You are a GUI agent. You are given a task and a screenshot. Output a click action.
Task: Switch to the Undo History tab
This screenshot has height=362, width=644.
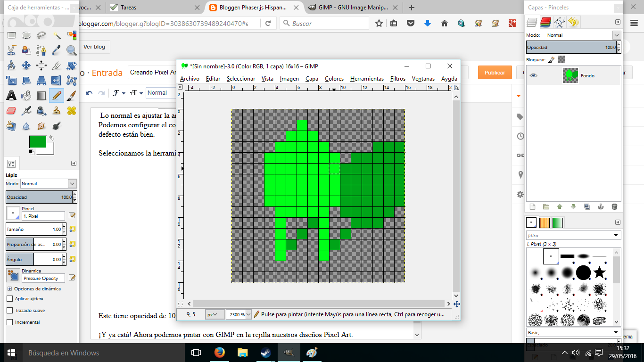[573, 22]
